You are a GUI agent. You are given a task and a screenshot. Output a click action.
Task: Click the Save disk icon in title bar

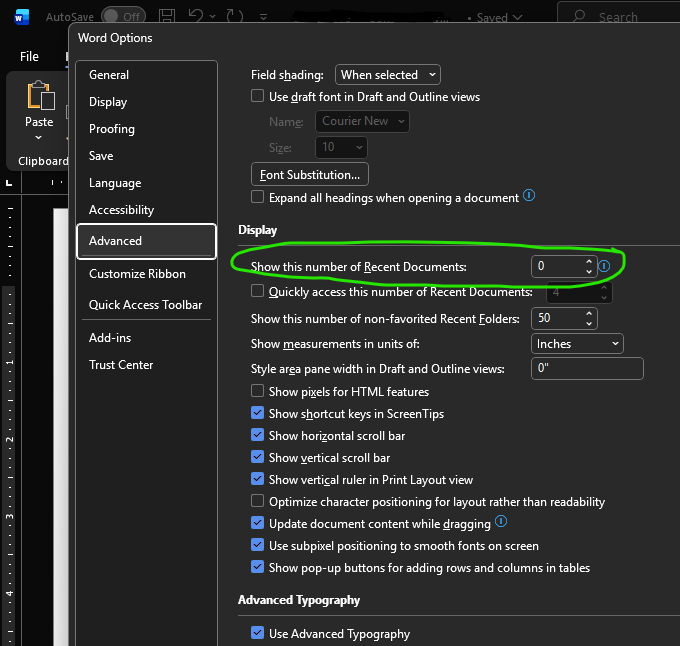(x=167, y=16)
